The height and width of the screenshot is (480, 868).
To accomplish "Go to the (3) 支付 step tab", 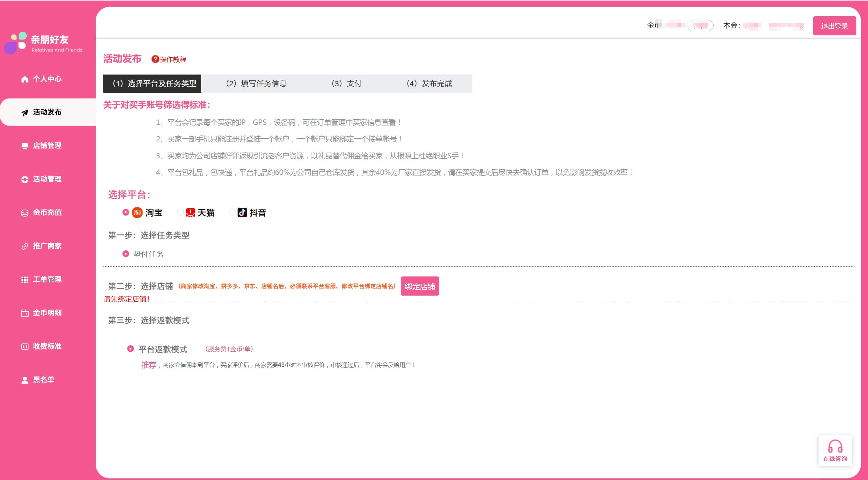I will click(x=346, y=83).
